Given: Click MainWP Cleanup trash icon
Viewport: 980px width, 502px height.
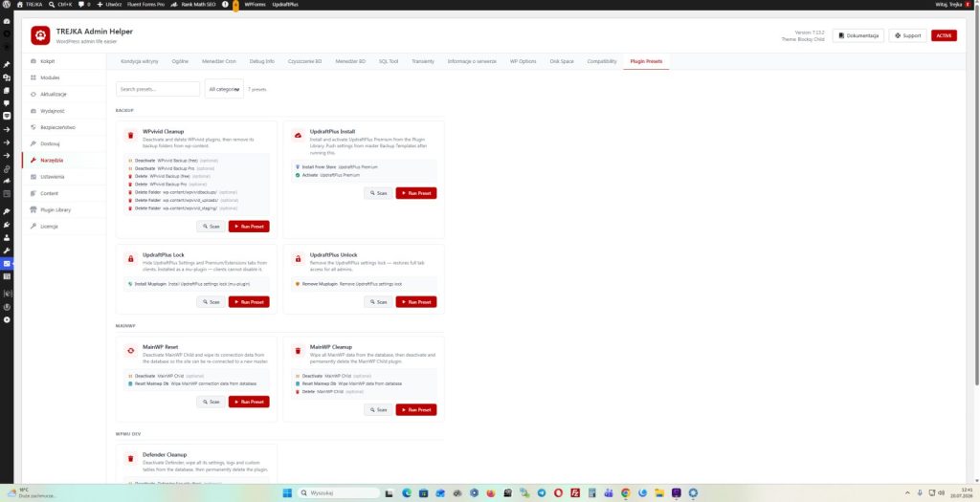Looking at the screenshot, I should (x=299, y=350).
